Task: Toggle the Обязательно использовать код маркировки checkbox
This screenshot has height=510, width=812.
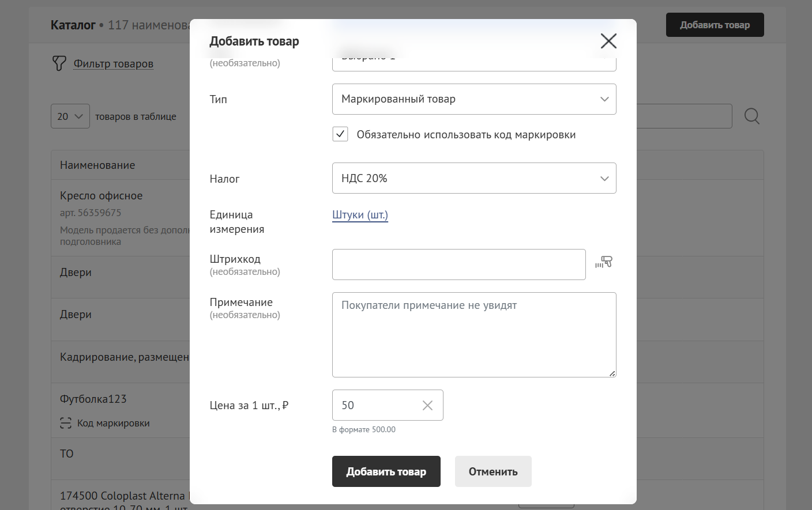Action: 340,134
